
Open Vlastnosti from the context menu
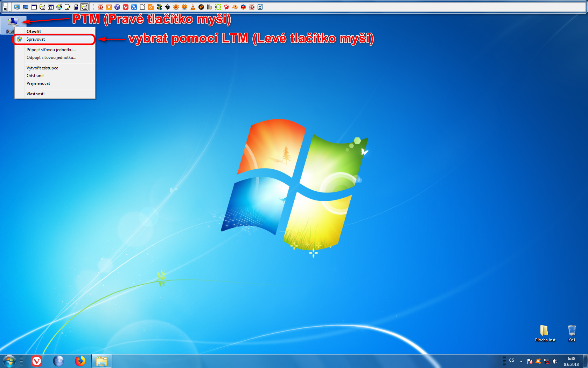click(x=55, y=94)
